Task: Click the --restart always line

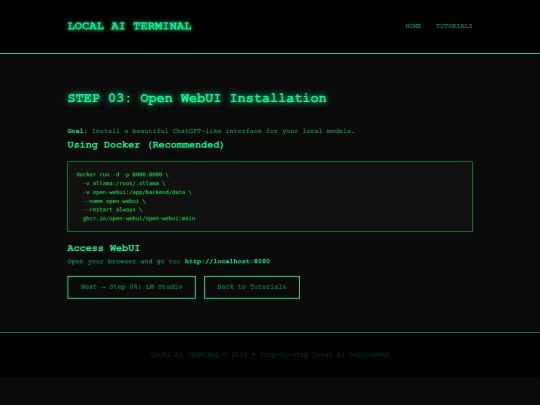Action: (112, 210)
